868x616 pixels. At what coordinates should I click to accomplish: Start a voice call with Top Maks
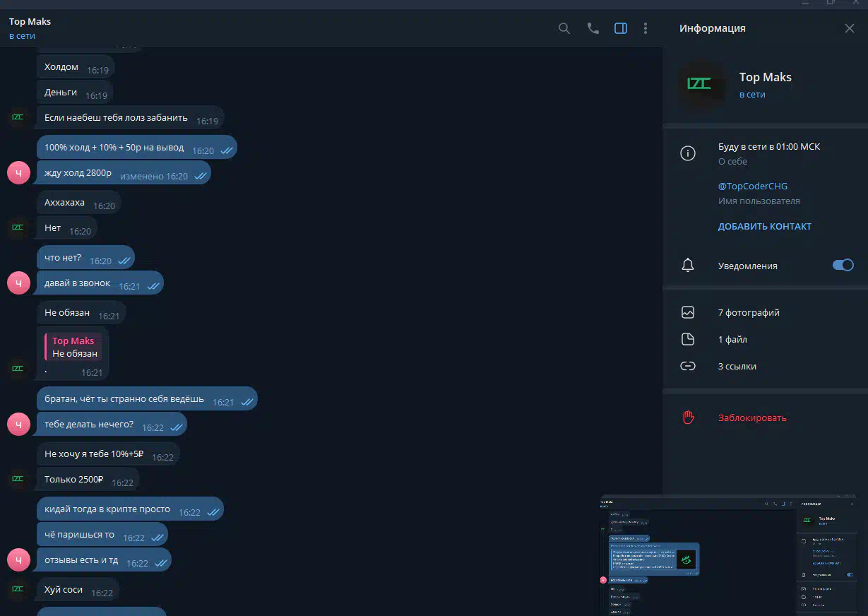(x=593, y=28)
